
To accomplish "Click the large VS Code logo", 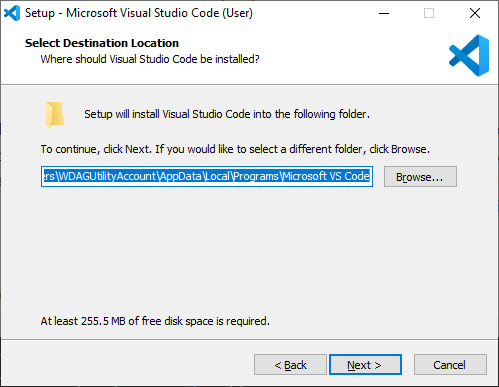I will (469, 55).
